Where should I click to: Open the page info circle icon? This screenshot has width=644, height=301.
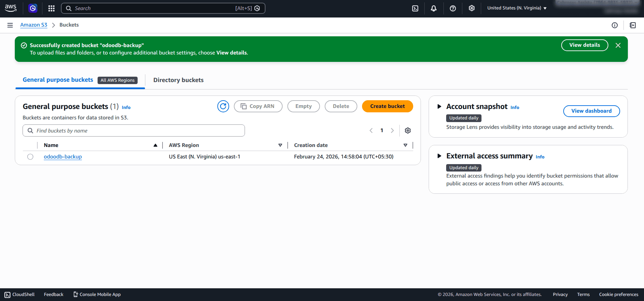[x=615, y=25]
